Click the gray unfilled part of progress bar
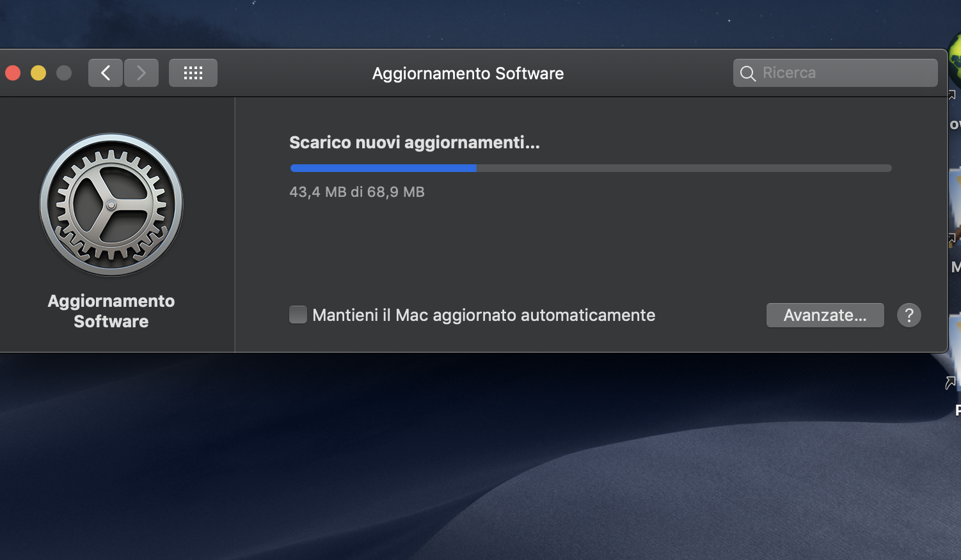The width and height of the screenshot is (961, 560). (684, 168)
